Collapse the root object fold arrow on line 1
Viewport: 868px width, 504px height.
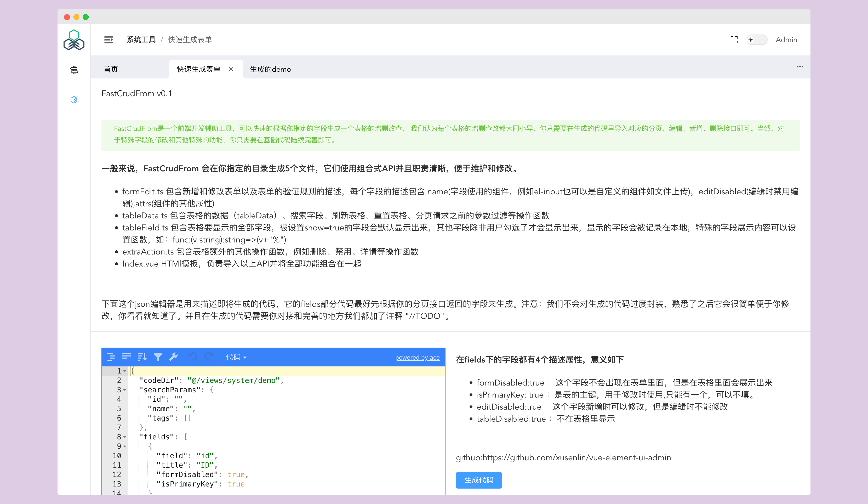click(x=125, y=371)
